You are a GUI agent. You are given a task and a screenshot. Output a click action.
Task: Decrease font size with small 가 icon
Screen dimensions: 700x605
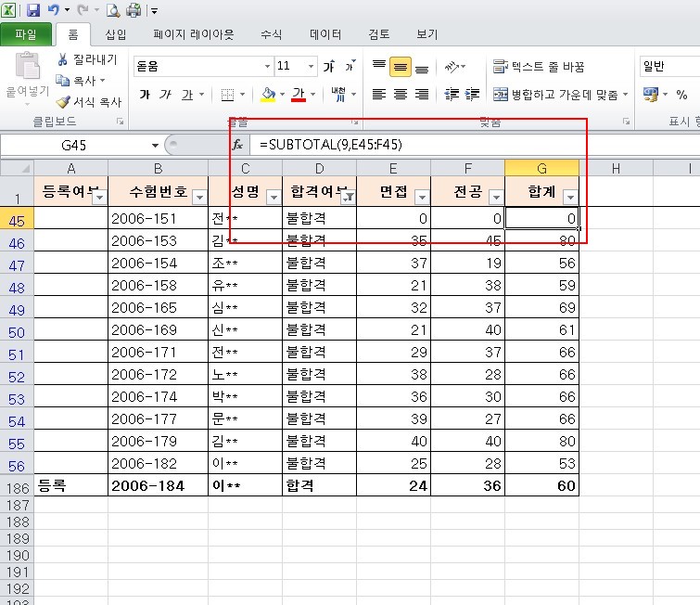pos(350,66)
